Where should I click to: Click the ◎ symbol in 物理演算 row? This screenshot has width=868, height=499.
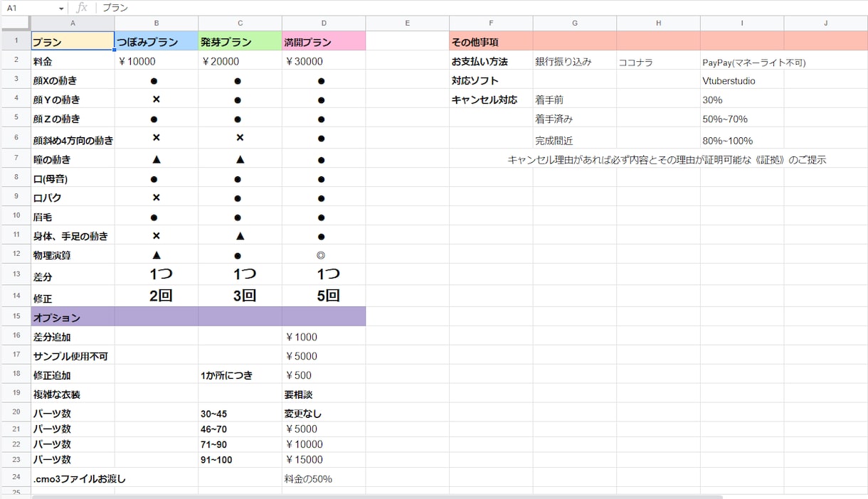tap(322, 255)
